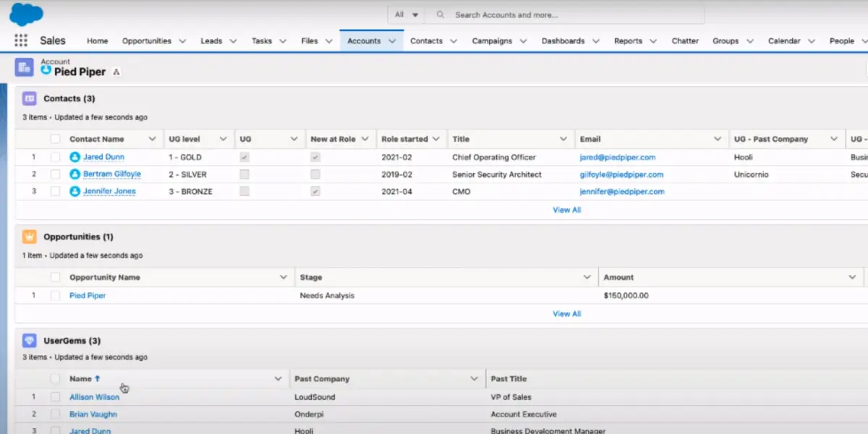868x434 pixels.
Task: Expand the Leads tab chevron menu
Action: 233,41
